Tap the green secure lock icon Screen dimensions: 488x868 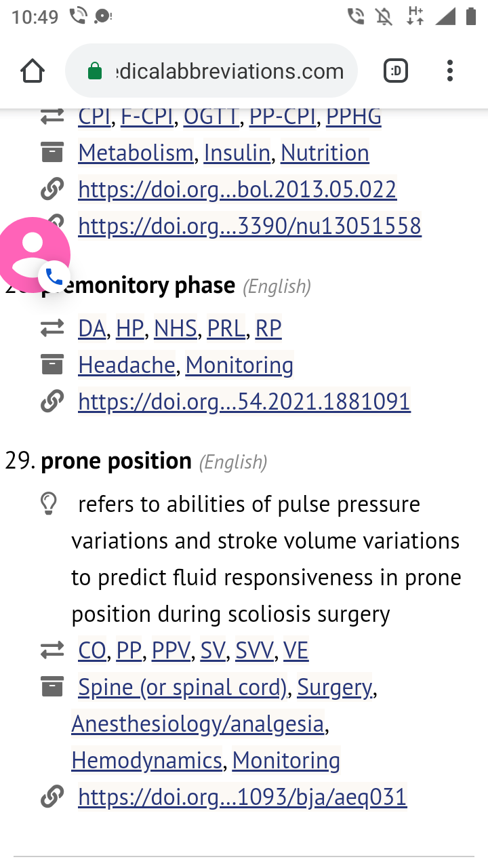click(x=95, y=71)
